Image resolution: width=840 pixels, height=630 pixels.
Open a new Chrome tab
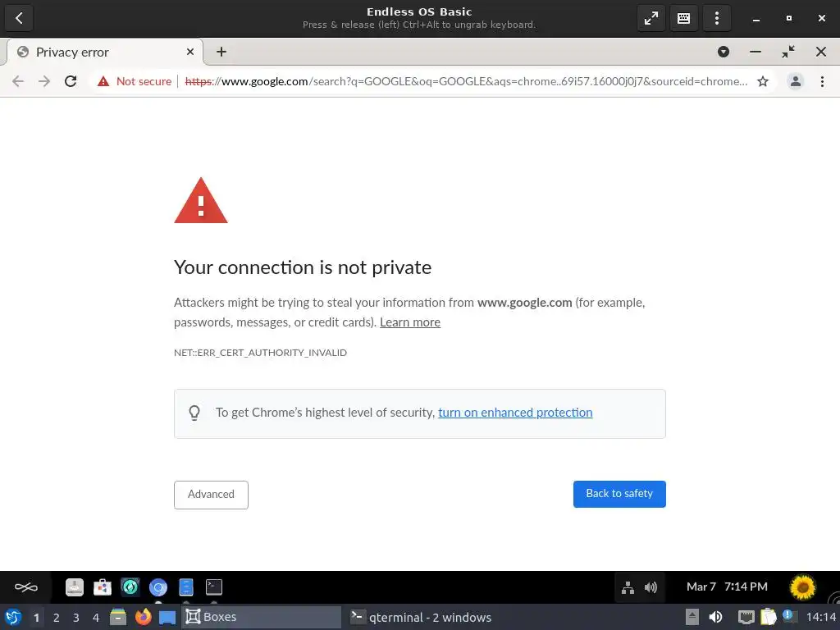click(221, 52)
